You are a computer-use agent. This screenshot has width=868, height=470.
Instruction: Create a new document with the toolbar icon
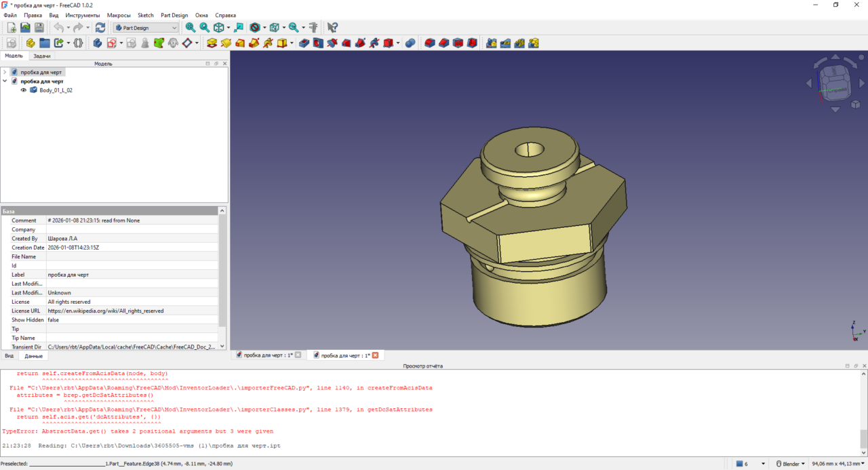pos(12,28)
